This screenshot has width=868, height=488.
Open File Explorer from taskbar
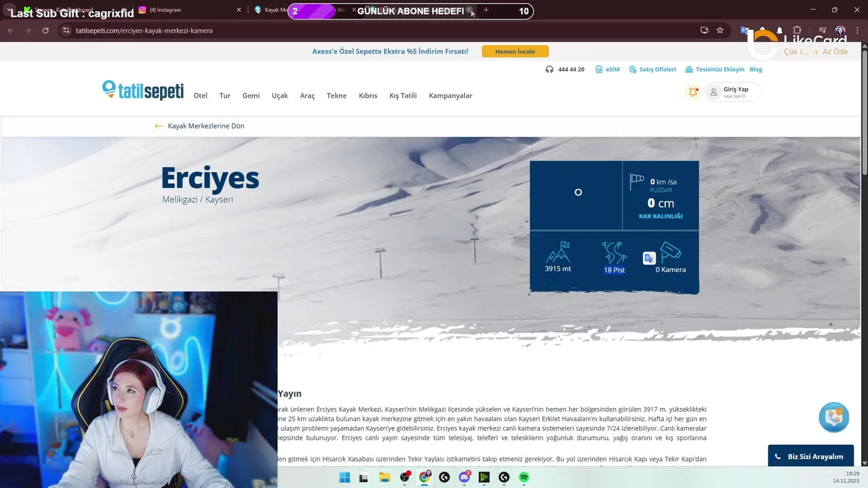[x=384, y=477]
